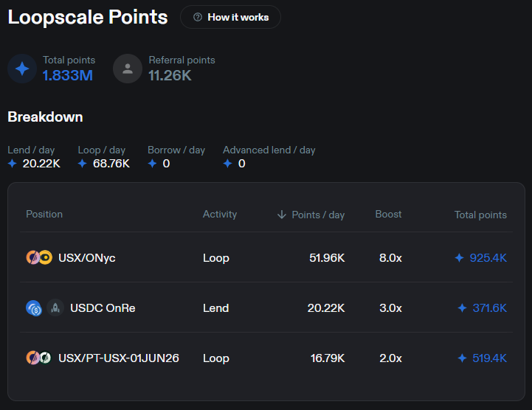Click the 2.0x boost cell
Image resolution: width=532 pixels, height=410 pixels.
coord(390,358)
